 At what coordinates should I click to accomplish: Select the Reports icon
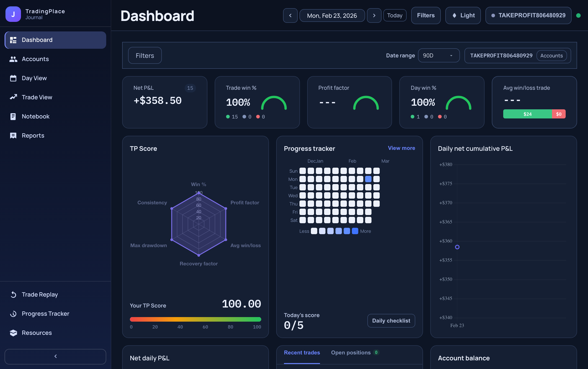click(13, 136)
